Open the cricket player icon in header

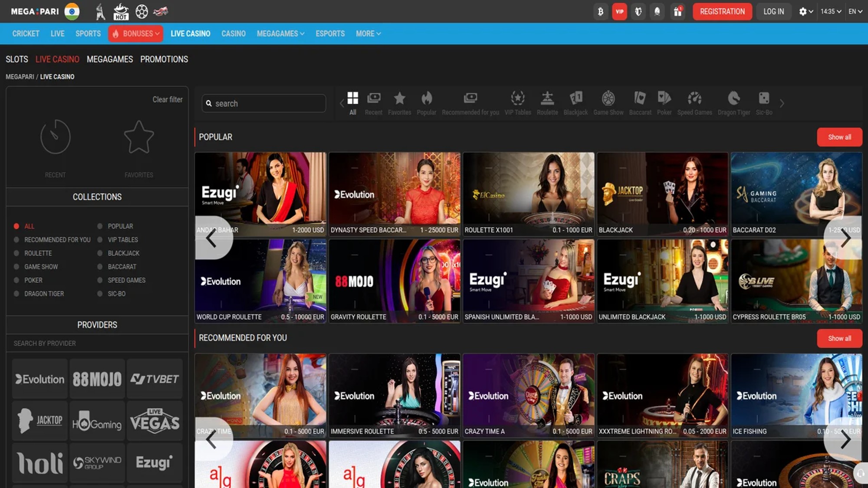pos(100,12)
